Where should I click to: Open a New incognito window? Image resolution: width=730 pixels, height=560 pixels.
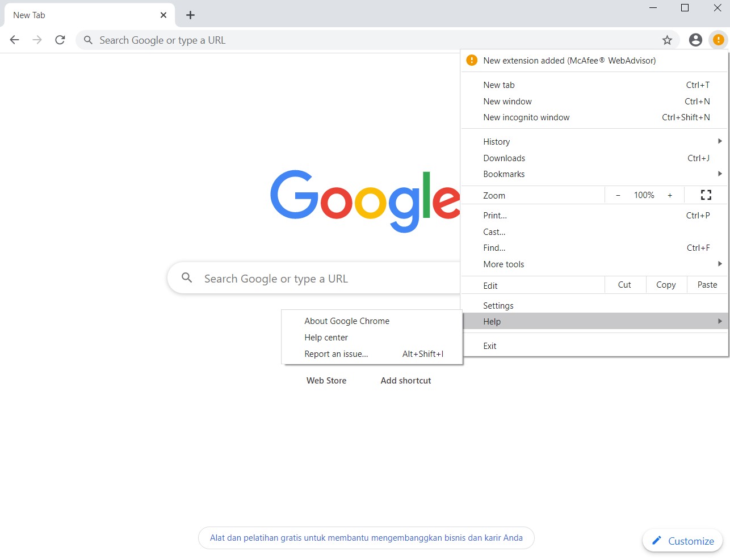click(594, 117)
